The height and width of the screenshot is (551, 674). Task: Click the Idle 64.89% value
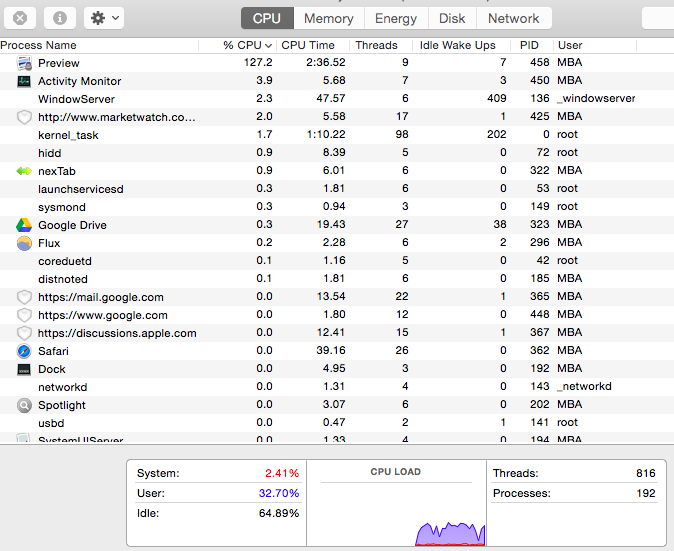[279, 513]
